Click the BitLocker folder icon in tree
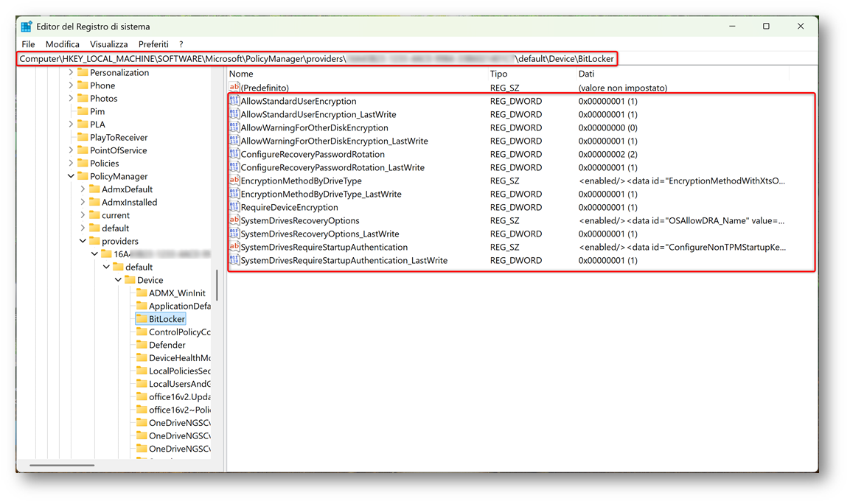The height and width of the screenshot is (504, 850). coord(142,319)
